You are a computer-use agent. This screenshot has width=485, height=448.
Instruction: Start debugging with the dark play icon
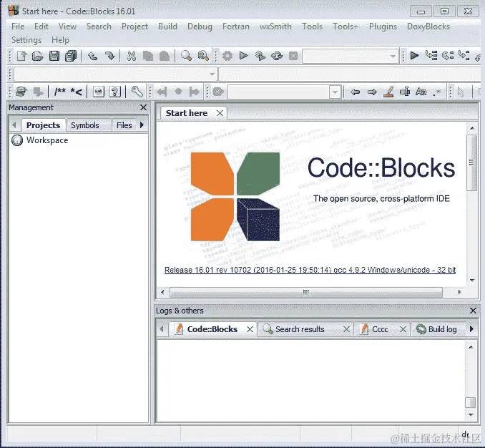click(x=414, y=56)
